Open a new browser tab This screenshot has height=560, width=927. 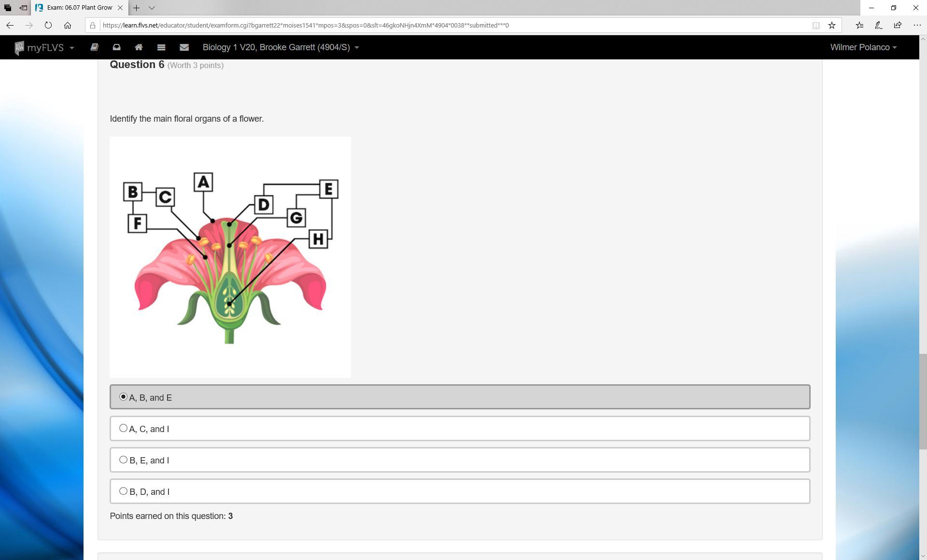pyautogui.click(x=137, y=8)
